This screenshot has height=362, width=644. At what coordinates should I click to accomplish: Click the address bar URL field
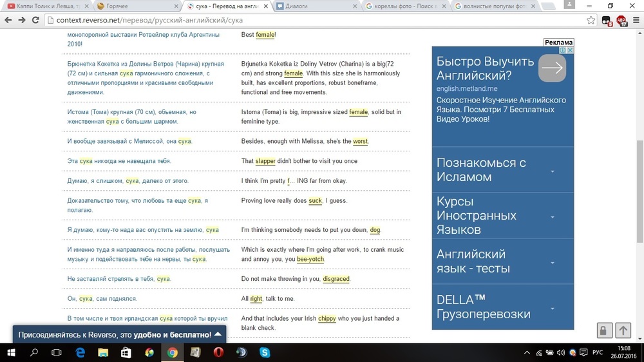pos(316,20)
